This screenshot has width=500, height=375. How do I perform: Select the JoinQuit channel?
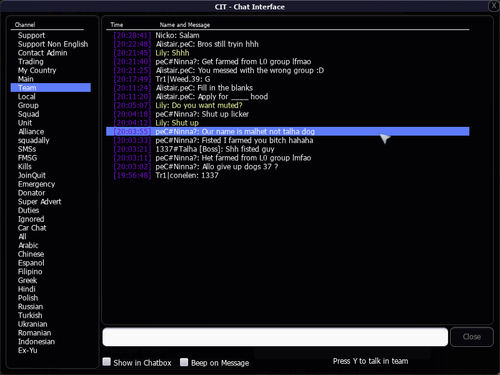(x=32, y=175)
